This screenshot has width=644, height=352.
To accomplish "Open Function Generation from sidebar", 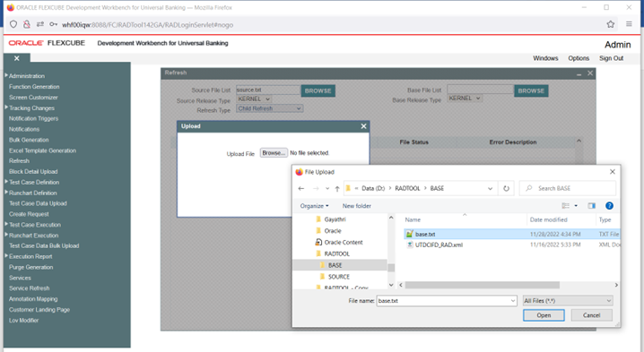I will [34, 87].
